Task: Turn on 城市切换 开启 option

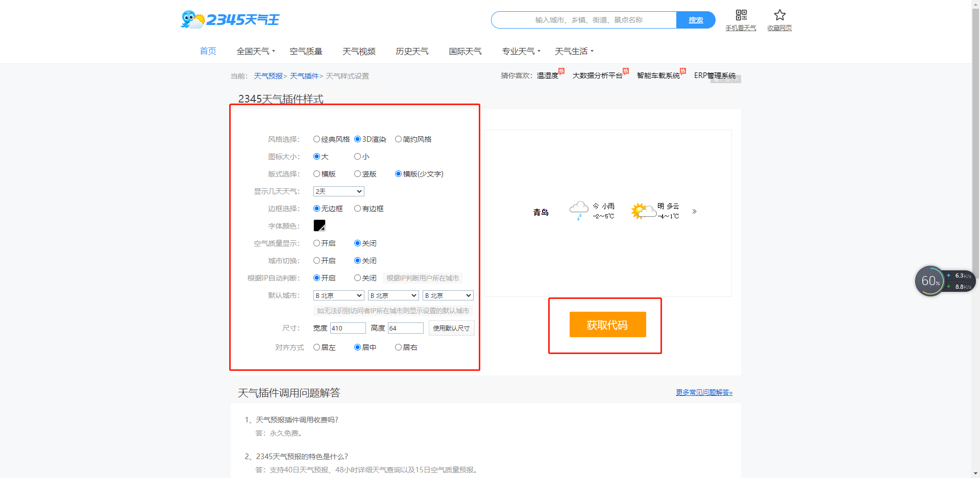Action: pos(316,261)
